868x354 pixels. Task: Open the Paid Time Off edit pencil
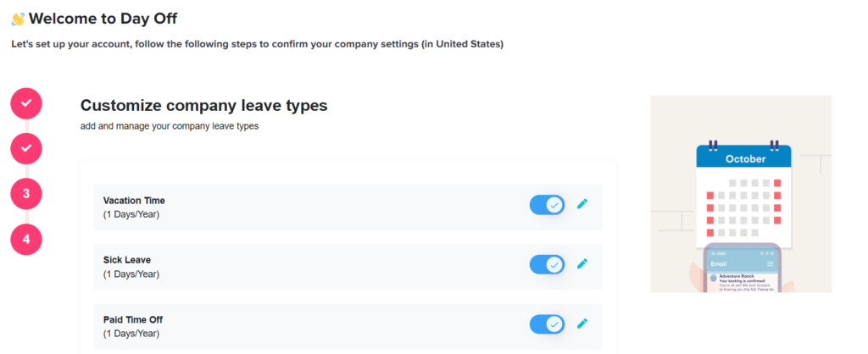coord(581,324)
